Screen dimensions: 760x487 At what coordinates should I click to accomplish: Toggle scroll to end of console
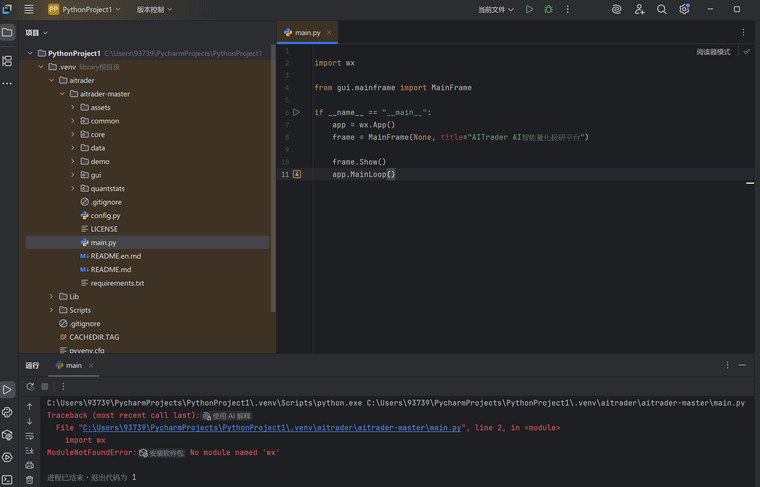30,451
